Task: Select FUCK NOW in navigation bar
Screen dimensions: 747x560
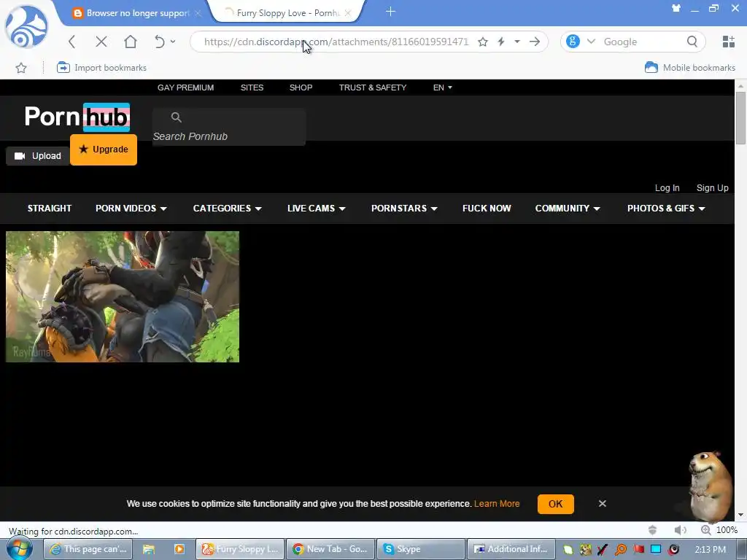Action: [x=487, y=209]
